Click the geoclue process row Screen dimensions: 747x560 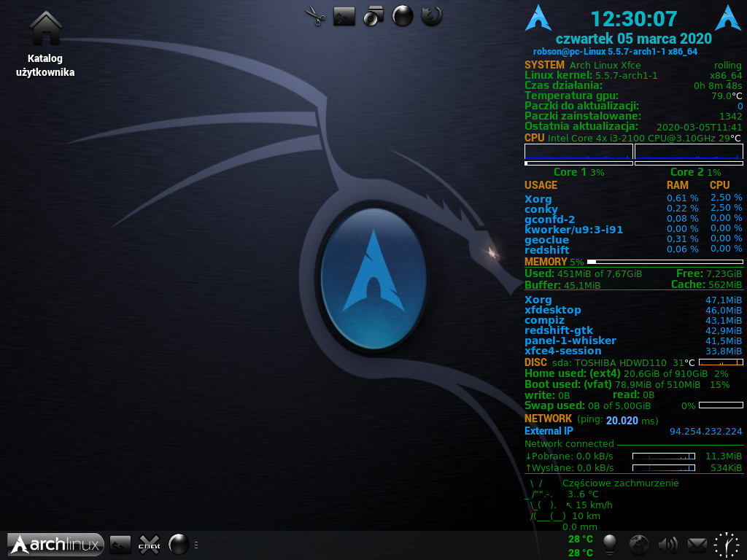point(633,239)
